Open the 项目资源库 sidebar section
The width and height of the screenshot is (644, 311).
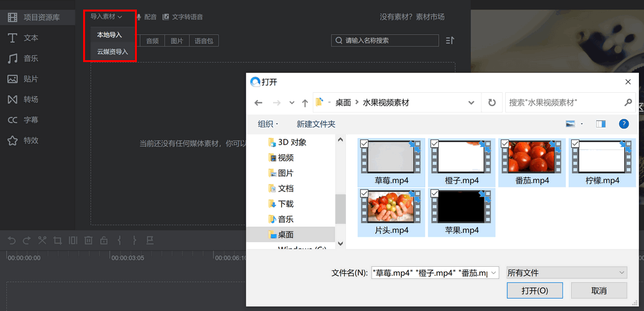coord(37,17)
